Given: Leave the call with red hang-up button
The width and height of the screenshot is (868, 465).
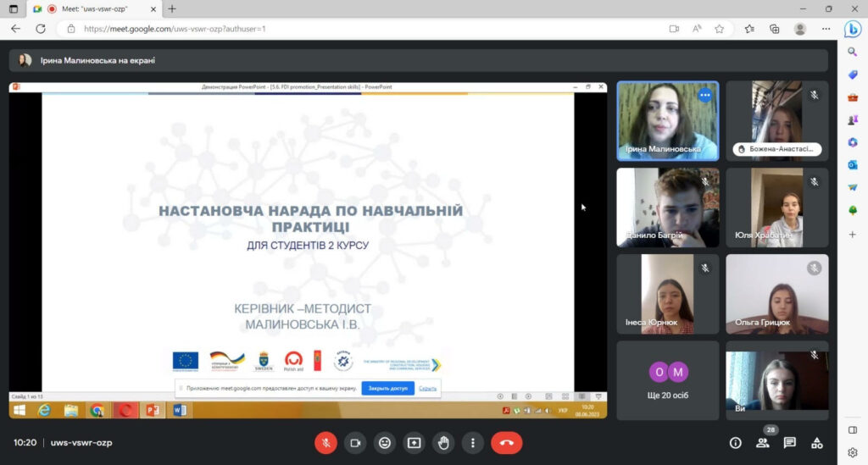Looking at the screenshot, I should (507, 442).
